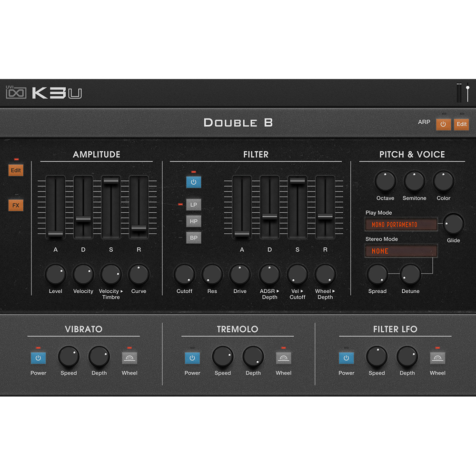The image size is (476, 476).
Task: Switch to the Edit page on left sidebar
Action: click(x=16, y=170)
